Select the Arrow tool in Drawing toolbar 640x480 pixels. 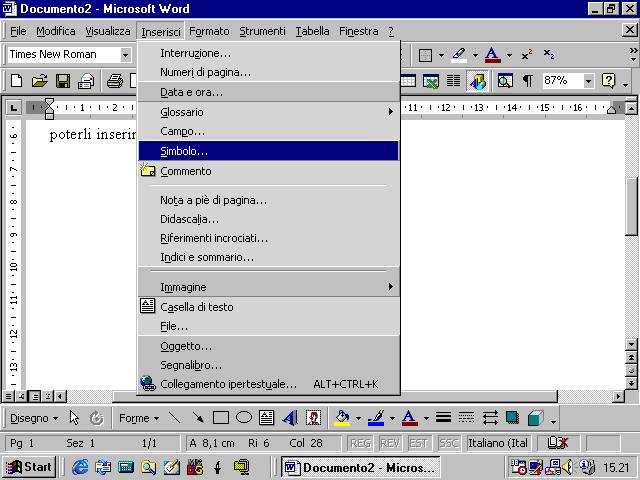point(198,418)
